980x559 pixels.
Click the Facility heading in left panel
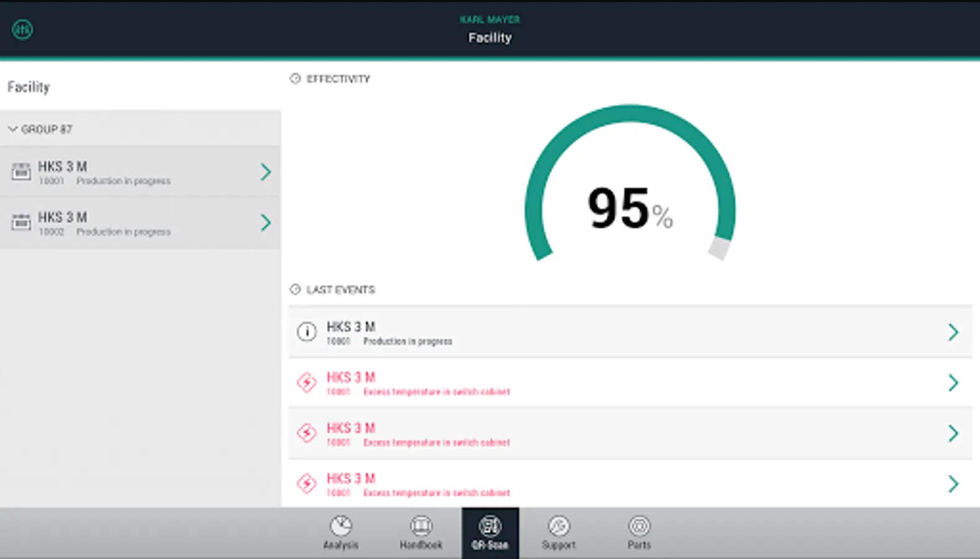click(29, 87)
